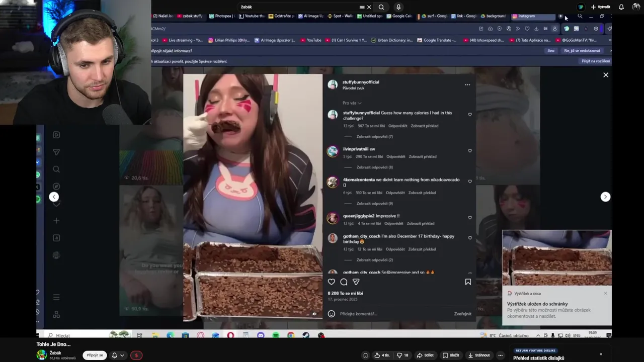Close the Instagram post overlay with the X
Viewport: 644px width, 362px height.
click(606, 75)
